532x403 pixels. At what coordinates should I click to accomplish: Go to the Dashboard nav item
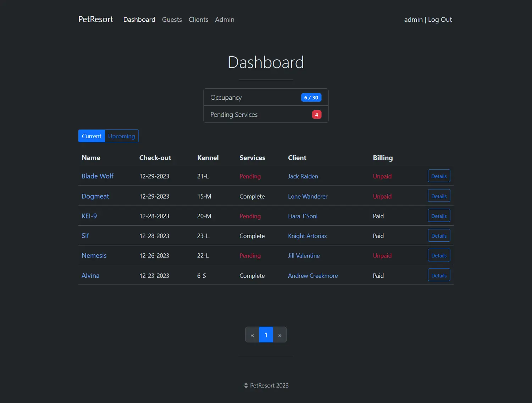tap(139, 20)
